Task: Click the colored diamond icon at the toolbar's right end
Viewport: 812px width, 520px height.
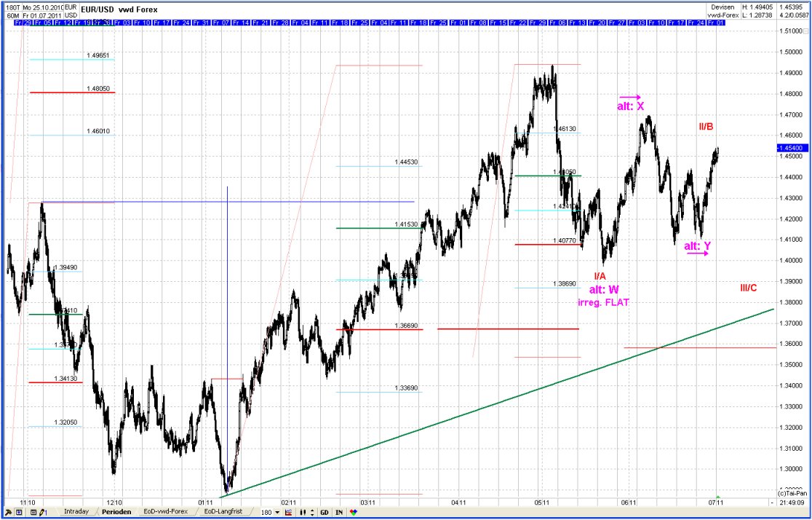Action: click(x=353, y=512)
